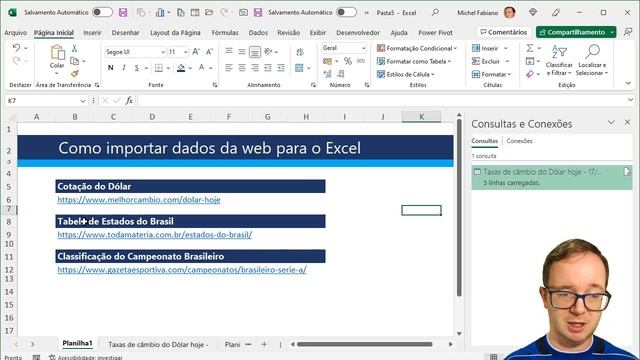Open number format Geral dropdown
Viewport: 640px width, 360px height.
363,48
